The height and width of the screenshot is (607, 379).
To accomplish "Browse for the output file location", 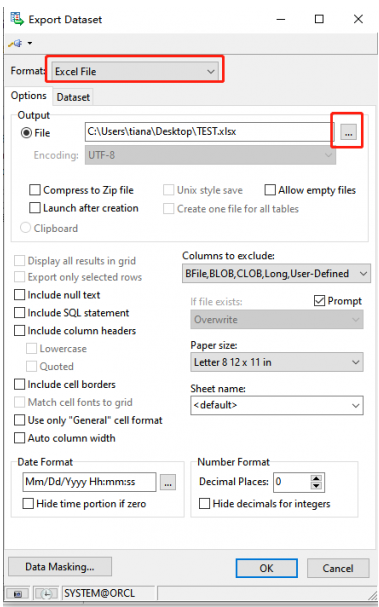I will [348, 133].
